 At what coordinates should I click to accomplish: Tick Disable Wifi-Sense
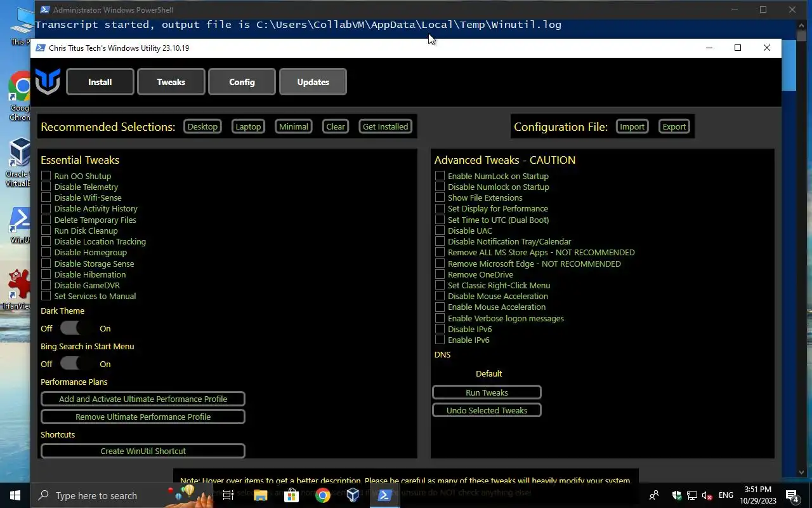pos(46,197)
